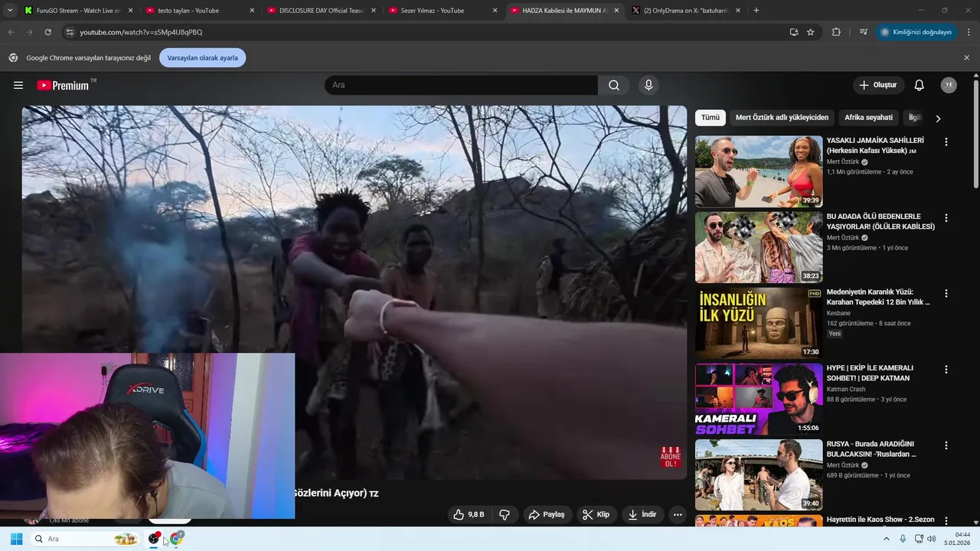Select Mert Öztürk adlı yükleyiciden chip
980x551 pixels.
coord(782,118)
